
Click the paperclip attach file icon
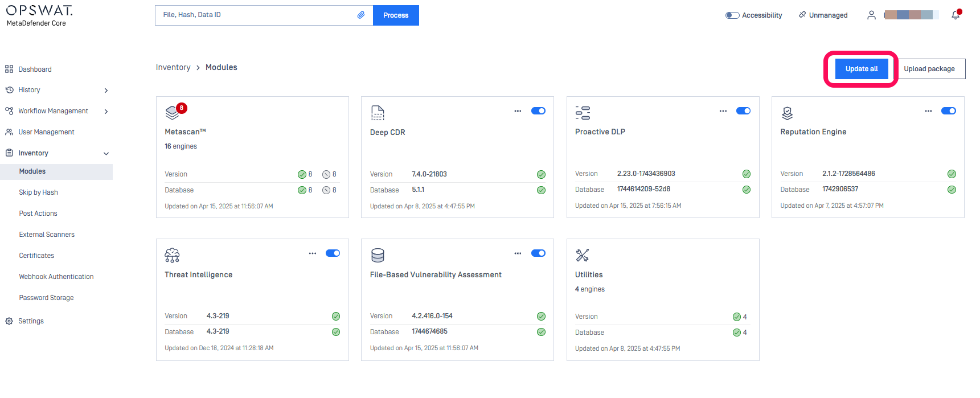pos(361,15)
